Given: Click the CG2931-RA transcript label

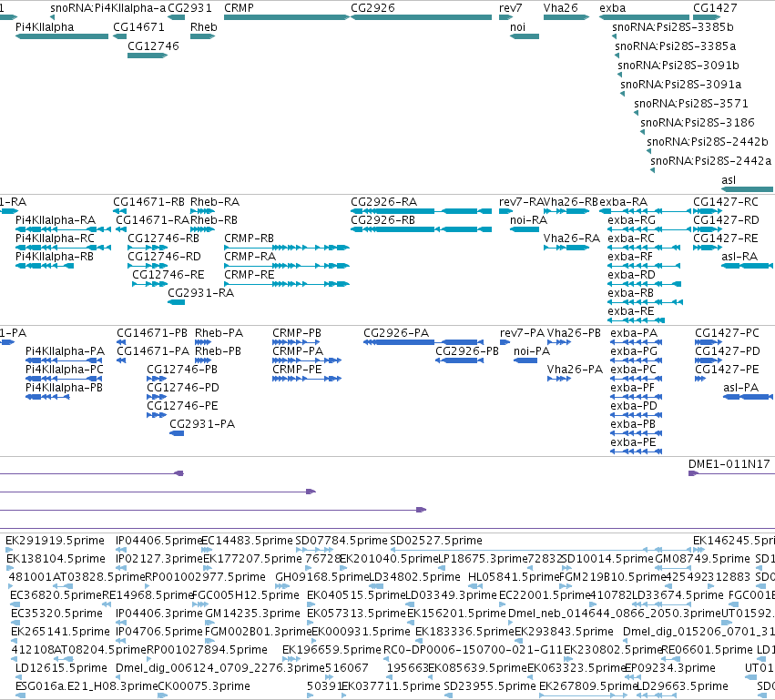Looking at the screenshot, I should 200,293.
